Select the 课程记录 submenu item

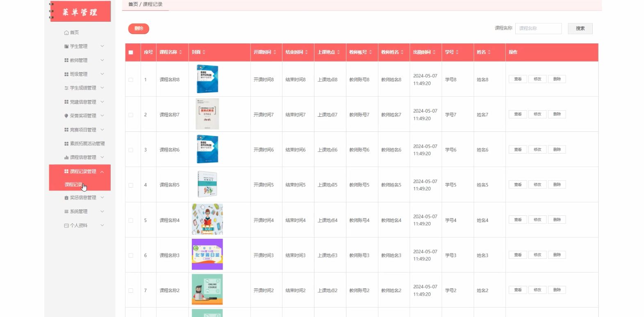click(x=80, y=185)
